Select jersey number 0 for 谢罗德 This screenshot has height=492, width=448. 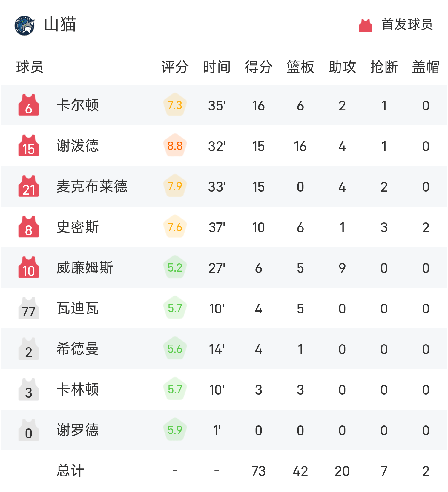pos(28,430)
